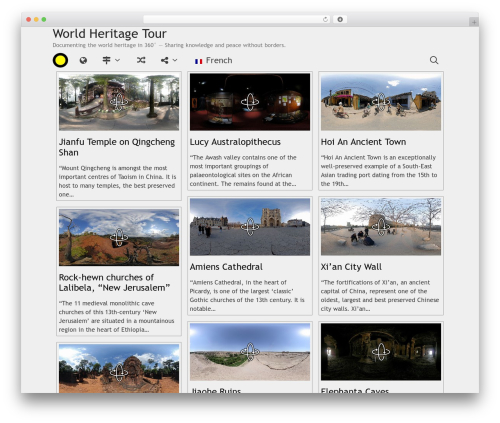Click the Picardy Gothic churches description
This screenshot has height=423, width=500.
click(247, 295)
